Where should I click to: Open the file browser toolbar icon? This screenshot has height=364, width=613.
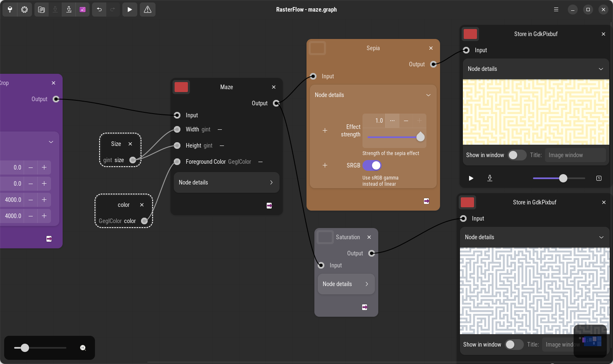tap(41, 10)
